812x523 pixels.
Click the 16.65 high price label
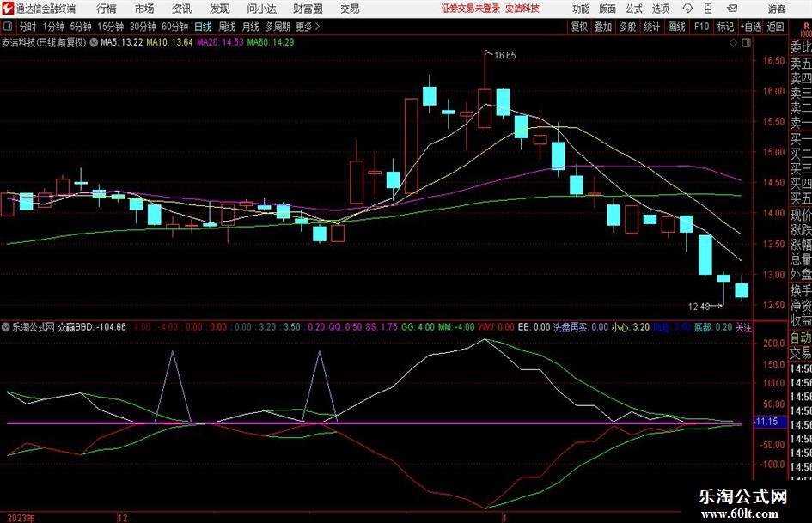coord(505,56)
